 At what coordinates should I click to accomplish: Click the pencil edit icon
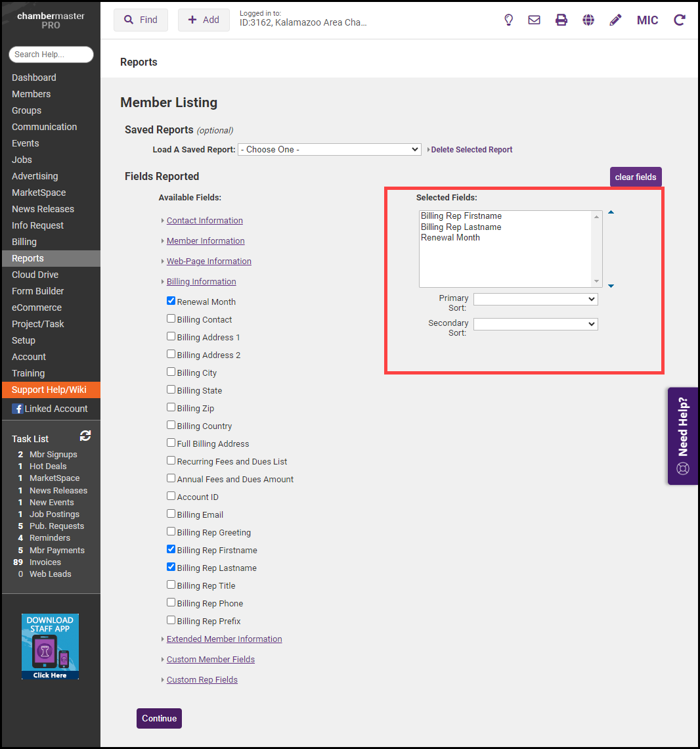[x=615, y=20]
